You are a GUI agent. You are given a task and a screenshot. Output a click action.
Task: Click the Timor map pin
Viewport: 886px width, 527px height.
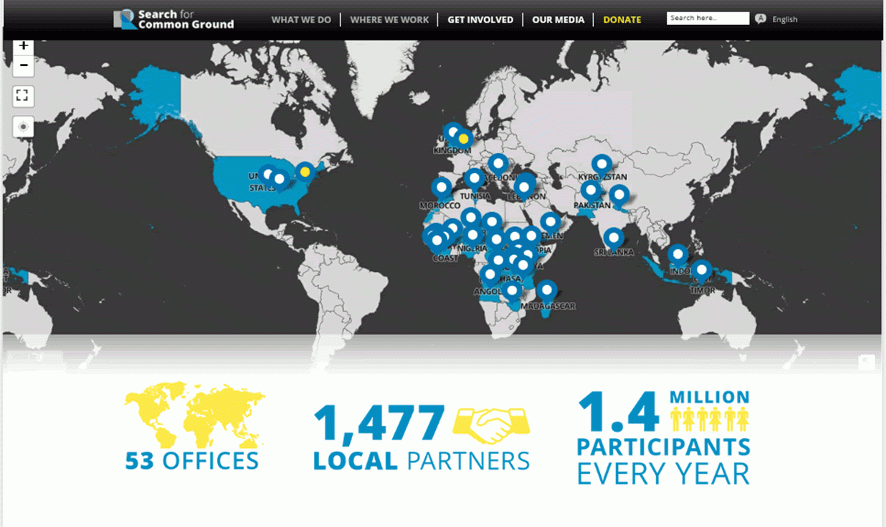click(x=702, y=271)
